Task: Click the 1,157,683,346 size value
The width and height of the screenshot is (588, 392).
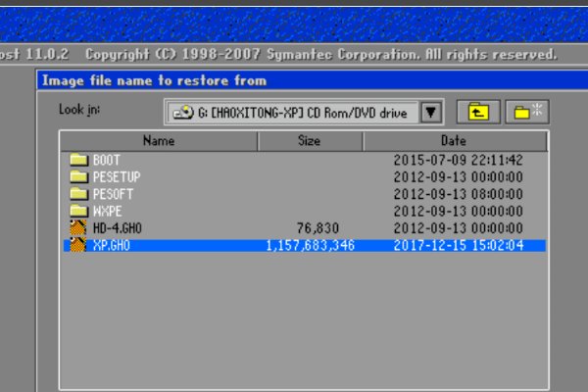Action: coord(309,245)
